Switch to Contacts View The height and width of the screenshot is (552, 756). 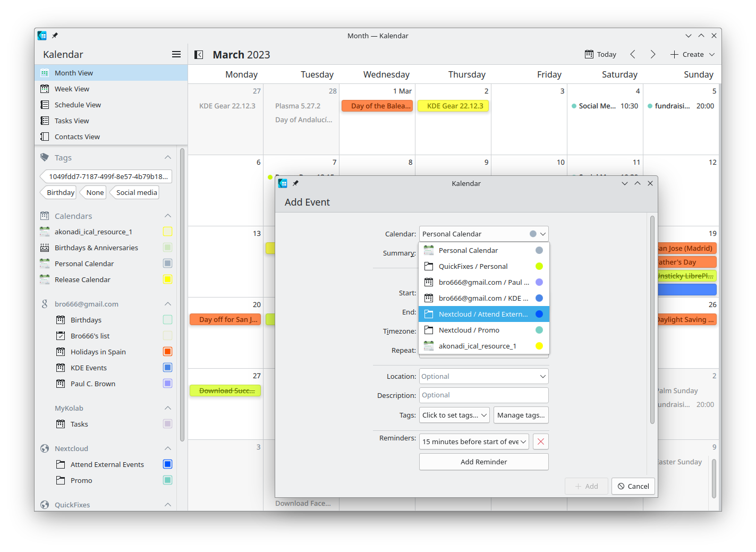coord(111,137)
